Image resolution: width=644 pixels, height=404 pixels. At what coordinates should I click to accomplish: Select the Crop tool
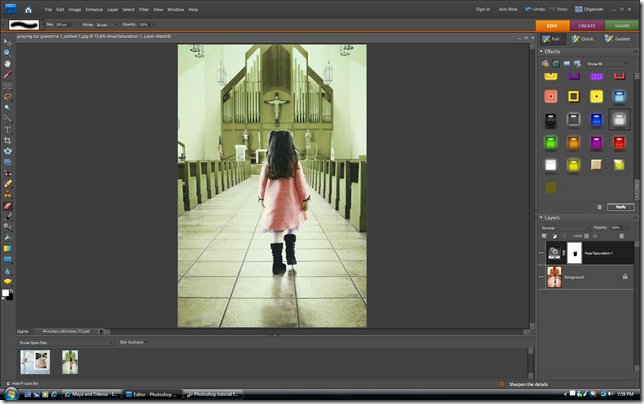pos(7,140)
